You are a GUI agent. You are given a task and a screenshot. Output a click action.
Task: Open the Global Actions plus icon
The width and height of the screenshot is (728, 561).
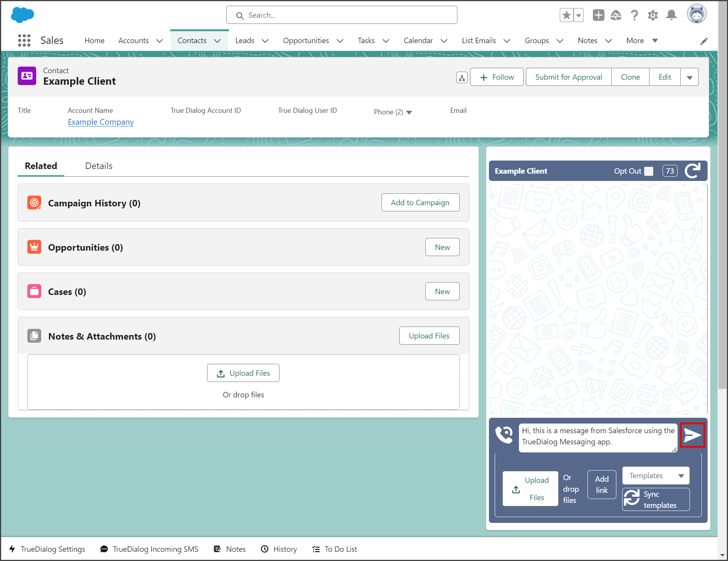click(x=598, y=15)
